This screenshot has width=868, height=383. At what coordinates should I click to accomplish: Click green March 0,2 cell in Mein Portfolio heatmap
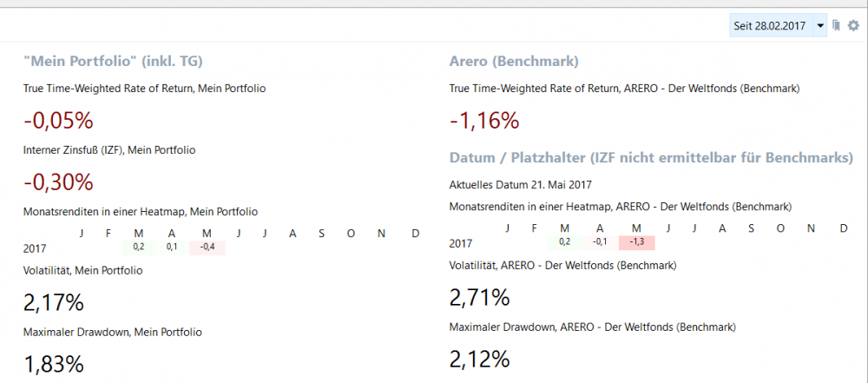pos(139,248)
